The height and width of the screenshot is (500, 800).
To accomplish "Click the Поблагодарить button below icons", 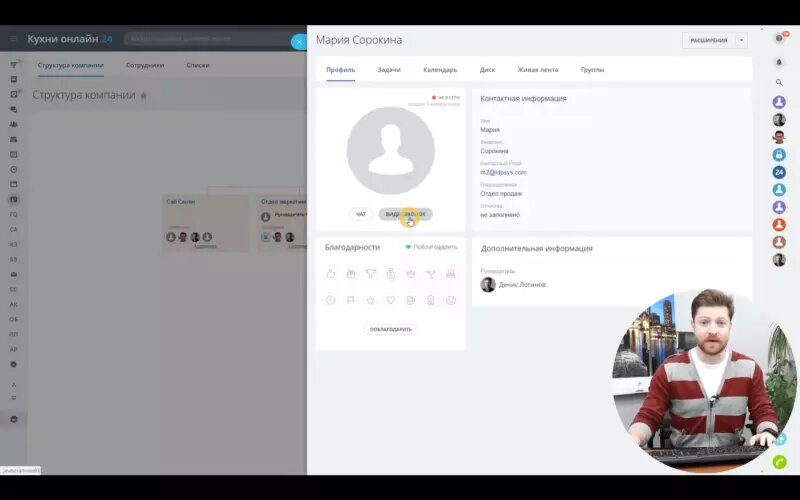I will [391, 329].
